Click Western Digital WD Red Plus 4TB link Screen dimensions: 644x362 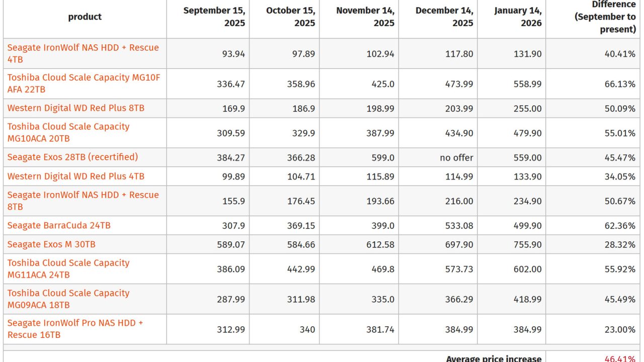[x=75, y=176]
